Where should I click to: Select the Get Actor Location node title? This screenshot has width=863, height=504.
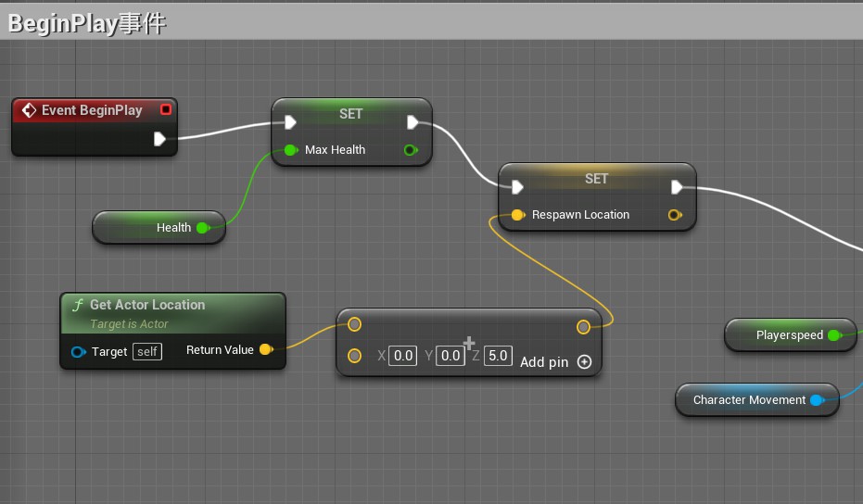coord(147,305)
